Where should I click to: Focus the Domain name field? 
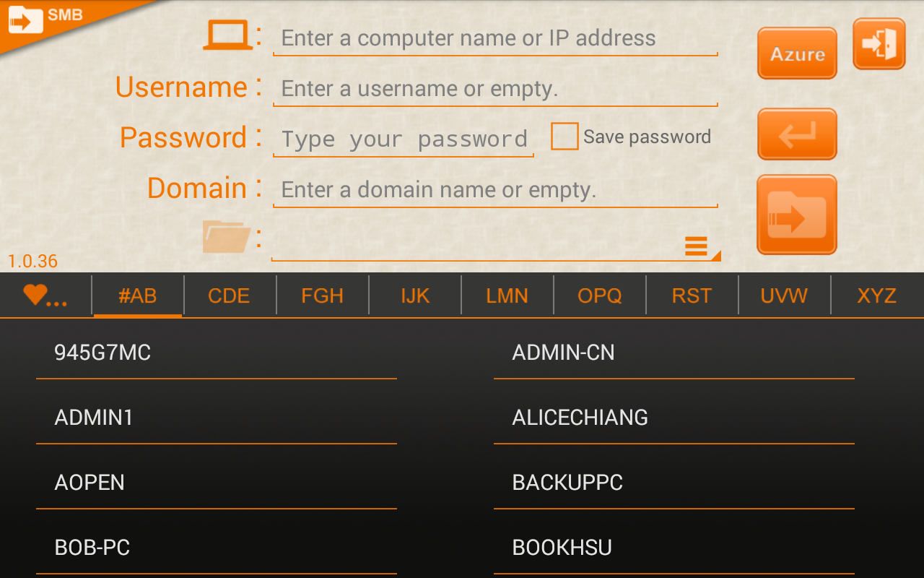tap(495, 190)
